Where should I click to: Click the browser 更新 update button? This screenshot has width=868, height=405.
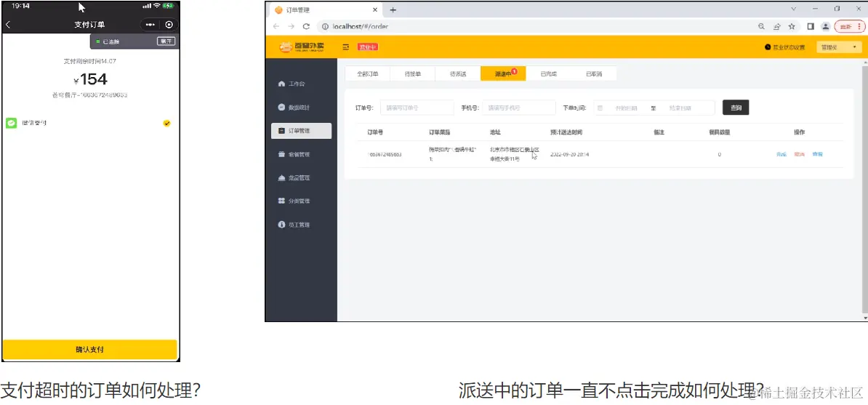tap(848, 26)
